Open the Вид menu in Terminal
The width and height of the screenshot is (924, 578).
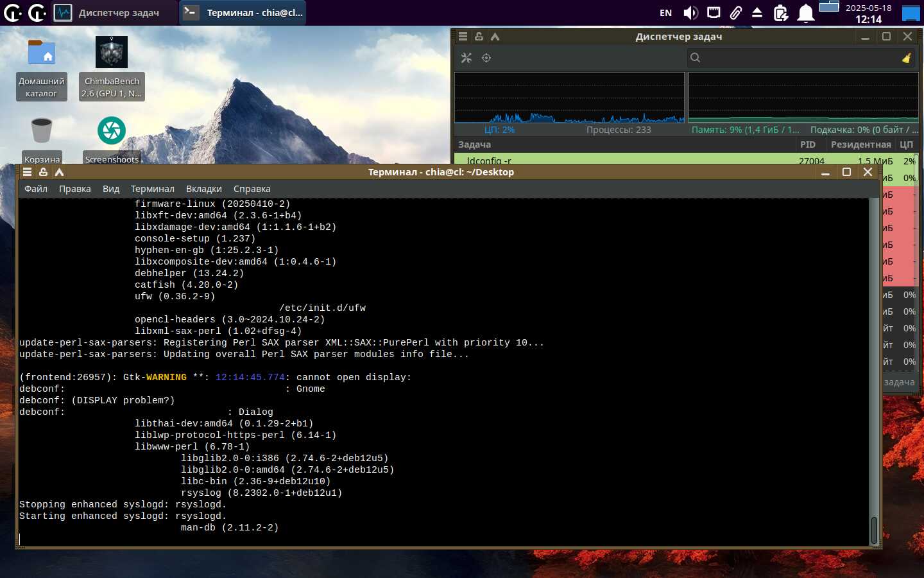pos(111,189)
